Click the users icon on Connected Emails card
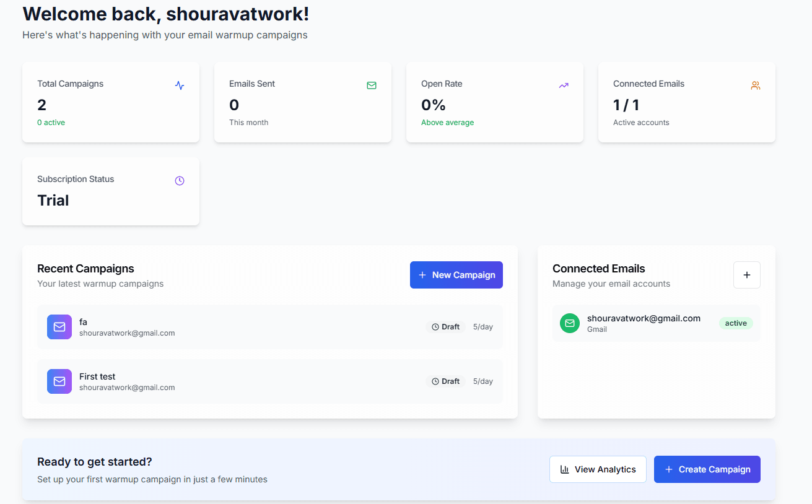Screen dimensions: 812x504 756,85
